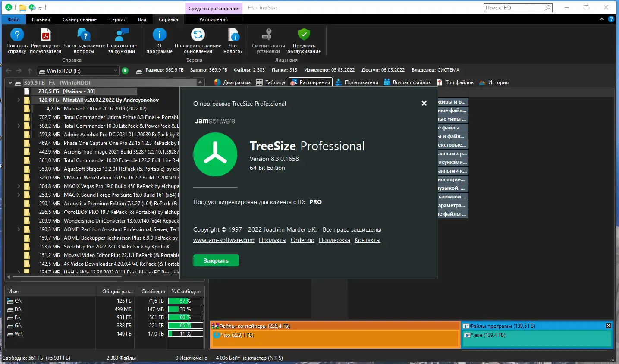The width and height of the screenshot is (619, 364).
Task: Open Руководство пользователя PDF
Action: coord(45,40)
